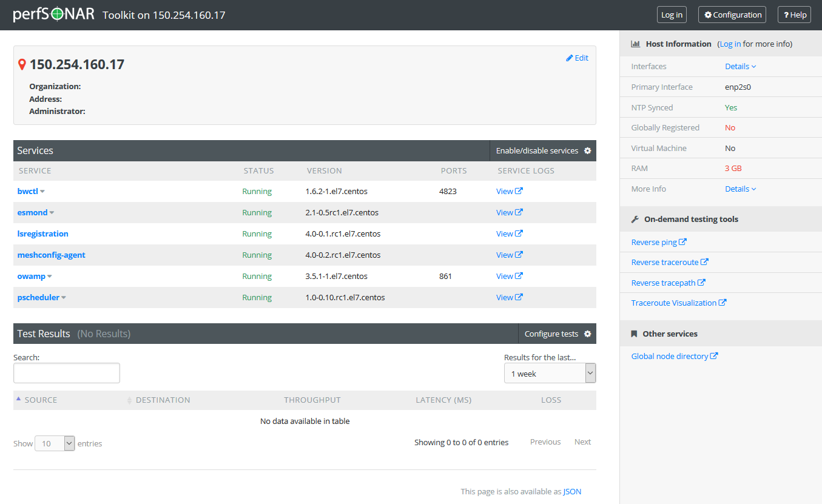Click the Globally Registered value No
This screenshot has height=504, width=822.
tap(730, 127)
